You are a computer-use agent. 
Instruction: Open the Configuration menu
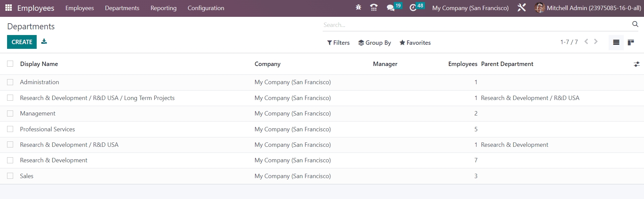(206, 8)
